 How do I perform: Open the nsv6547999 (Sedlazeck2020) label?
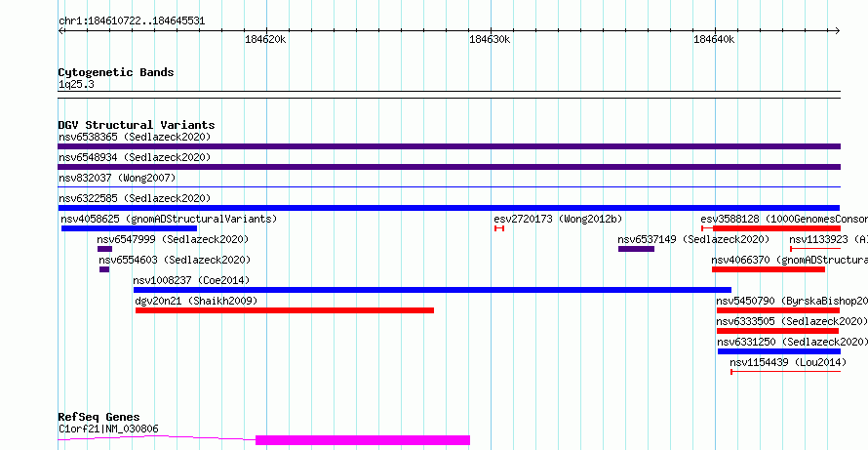173,239
